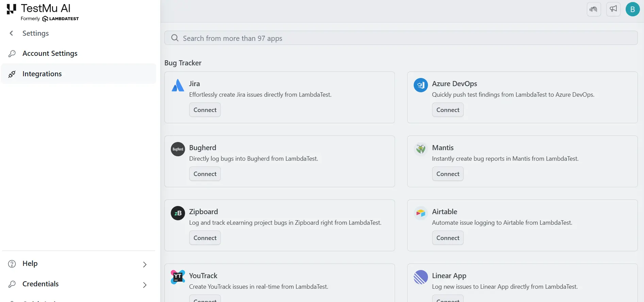The height and width of the screenshot is (302, 644).
Task: Go back using Settings chevron arrow
Action: point(11,33)
